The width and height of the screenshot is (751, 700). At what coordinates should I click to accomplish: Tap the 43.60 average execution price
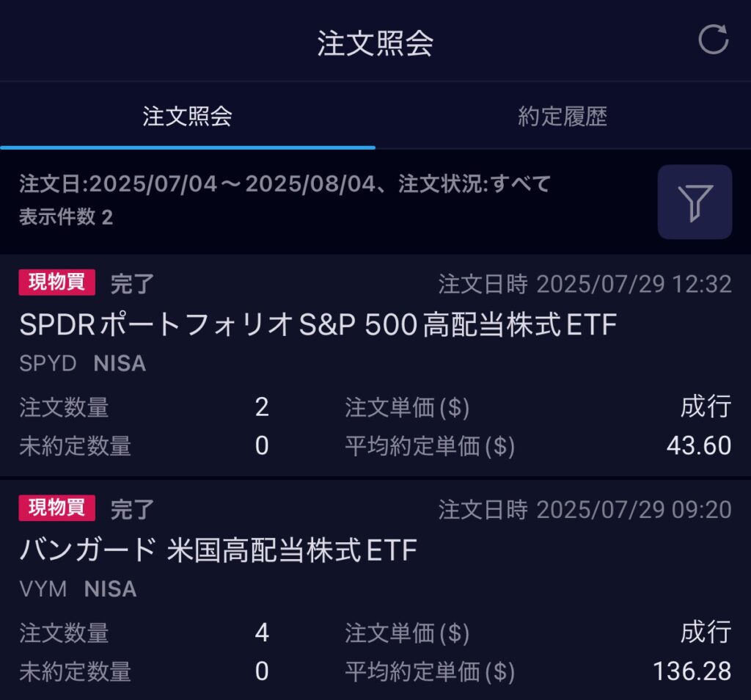tap(699, 445)
